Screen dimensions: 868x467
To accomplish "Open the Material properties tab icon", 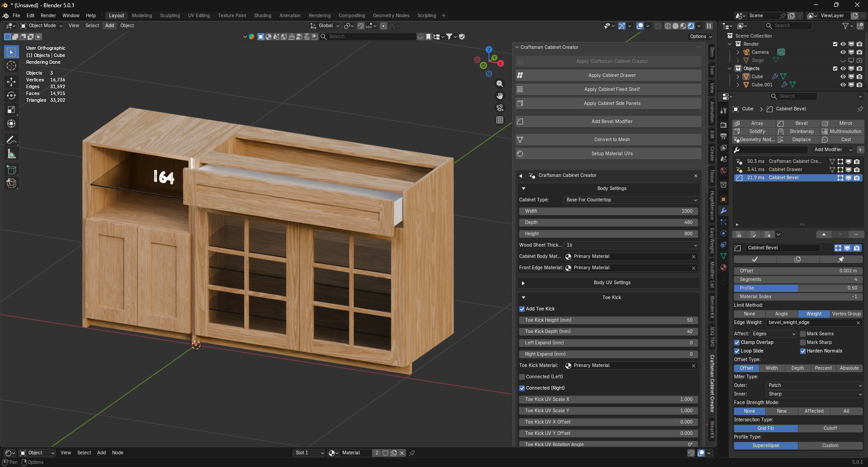I will tap(724, 267).
